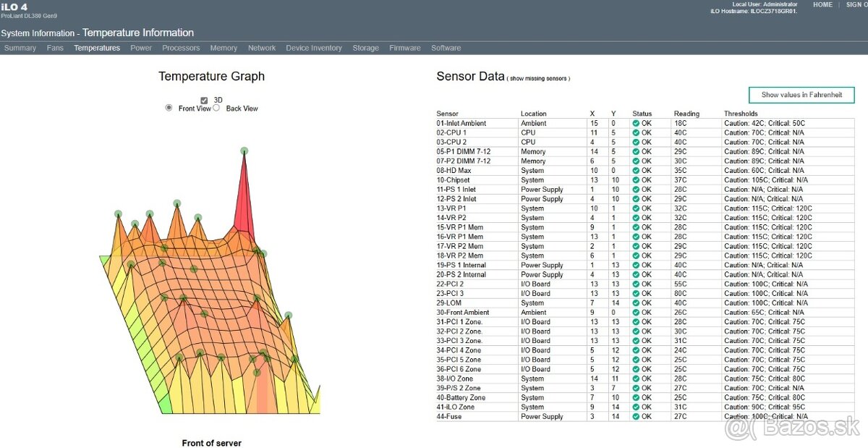Uncheck the 3D graph checkbox
The image size is (868, 448).
(x=204, y=101)
